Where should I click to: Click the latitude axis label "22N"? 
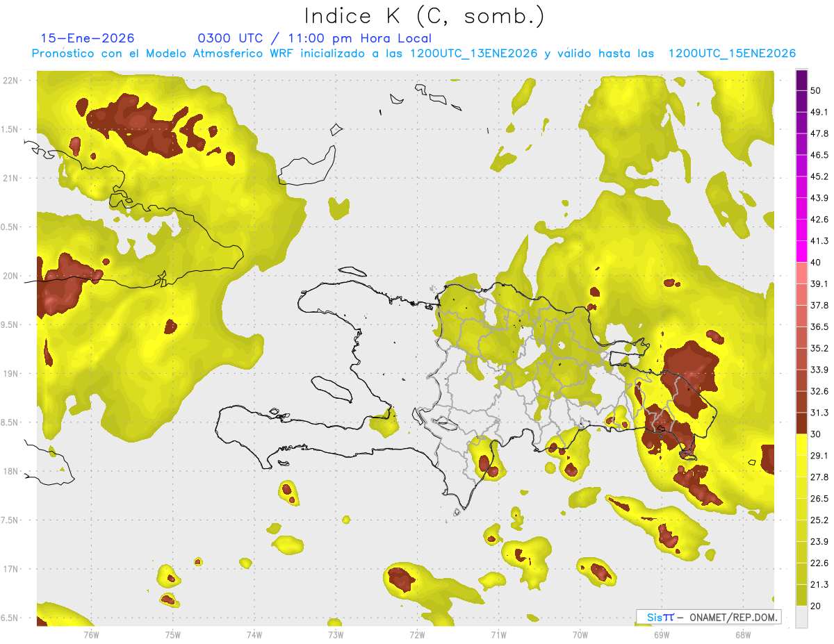pos(10,81)
